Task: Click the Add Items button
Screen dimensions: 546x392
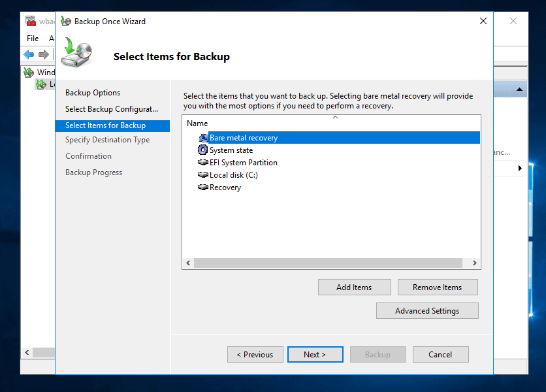Action: pyautogui.click(x=354, y=287)
